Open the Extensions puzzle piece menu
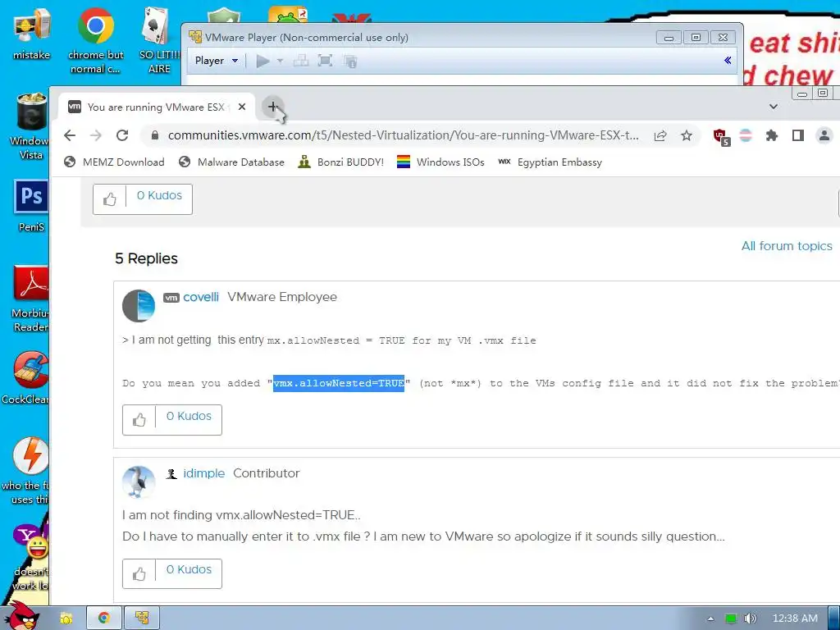This screenshot has width=840, height=630. (x=771, y=135)
